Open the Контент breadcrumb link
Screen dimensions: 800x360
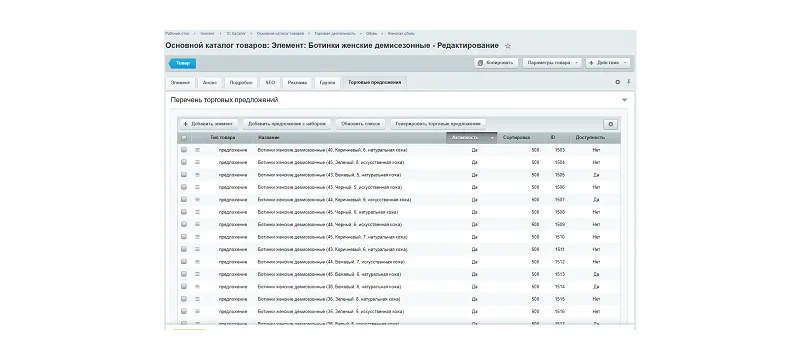[208, 34]
